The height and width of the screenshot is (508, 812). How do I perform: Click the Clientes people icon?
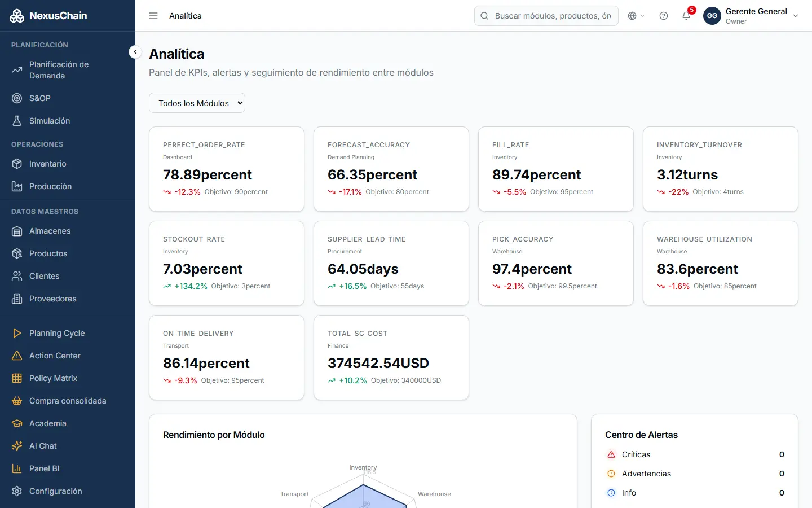(x=17, y=276)
